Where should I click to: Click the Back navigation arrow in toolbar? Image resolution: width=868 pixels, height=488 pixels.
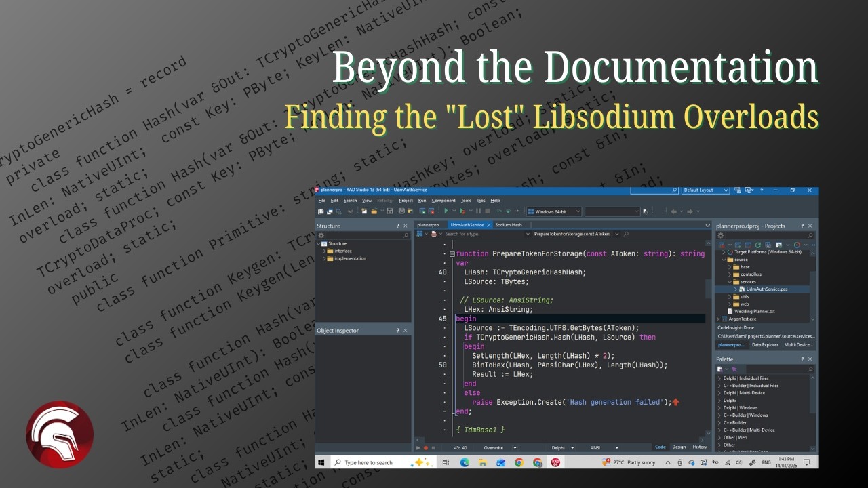(673, 211)
